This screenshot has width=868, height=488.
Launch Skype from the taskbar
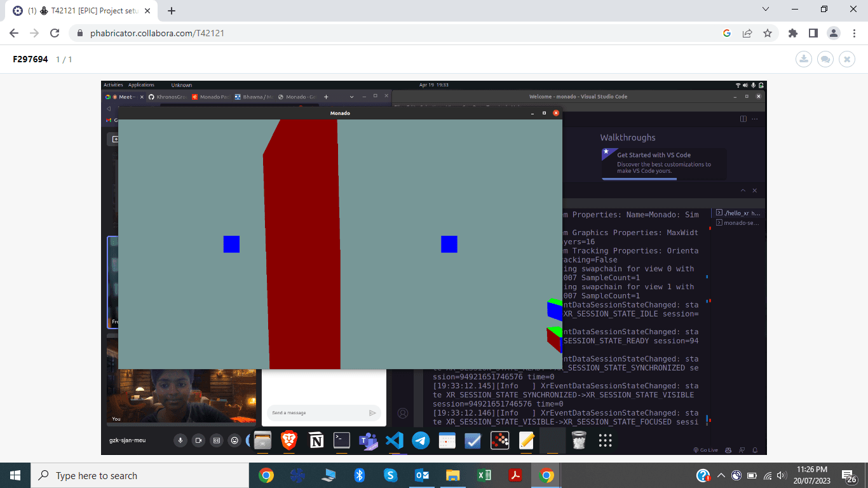390,475
